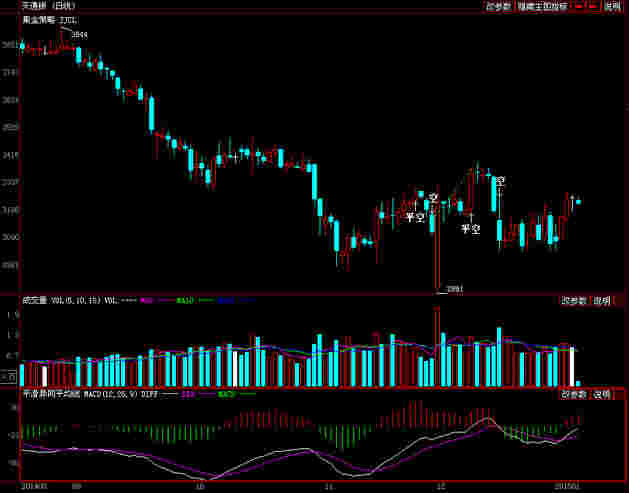Screen dimensions: 629x493
Task: Click 改参数 in the MACD panel header
Action: pyautogui.click(x=573, y=394)
